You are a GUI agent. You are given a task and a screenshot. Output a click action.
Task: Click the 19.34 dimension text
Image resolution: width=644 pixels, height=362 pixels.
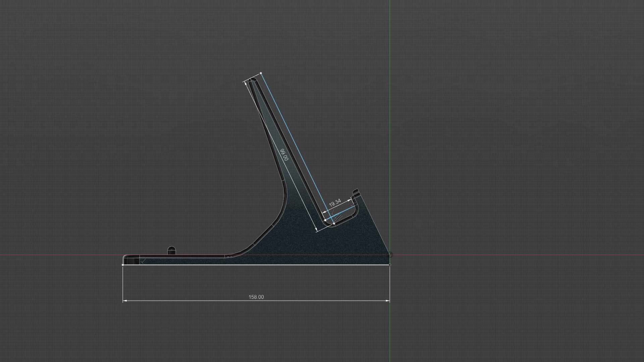[334, 202]
